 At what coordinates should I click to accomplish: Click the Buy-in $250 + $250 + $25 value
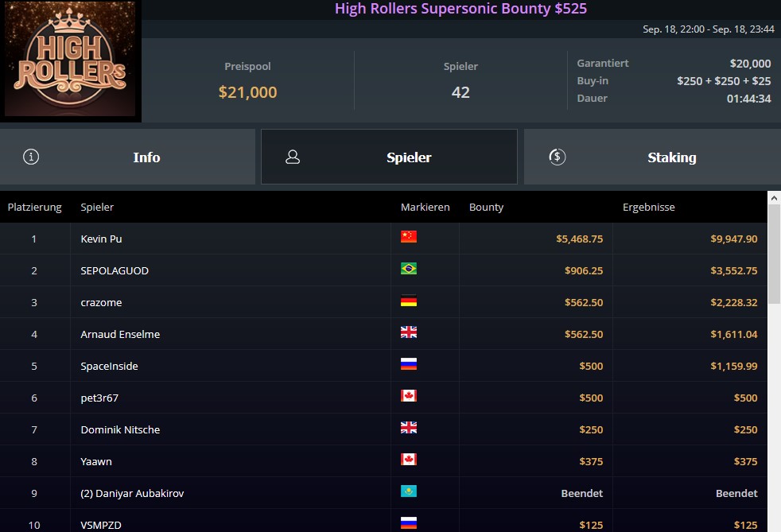pos(724,80)
